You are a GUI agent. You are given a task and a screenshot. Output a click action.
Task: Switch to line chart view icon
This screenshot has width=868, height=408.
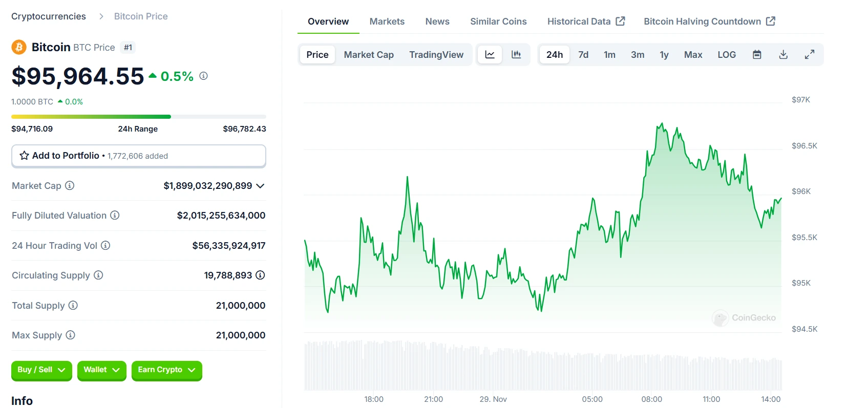(x=490, y=54)
